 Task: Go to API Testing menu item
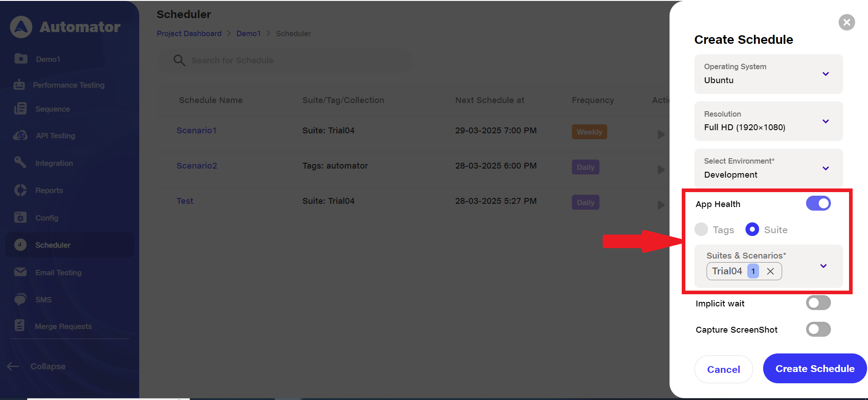click(x=56, y=136)
